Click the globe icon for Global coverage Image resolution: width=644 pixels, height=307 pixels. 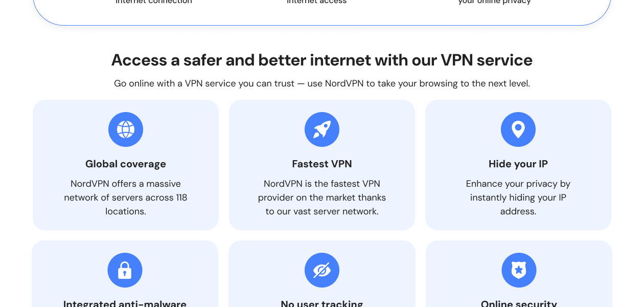tap(126, 129)
